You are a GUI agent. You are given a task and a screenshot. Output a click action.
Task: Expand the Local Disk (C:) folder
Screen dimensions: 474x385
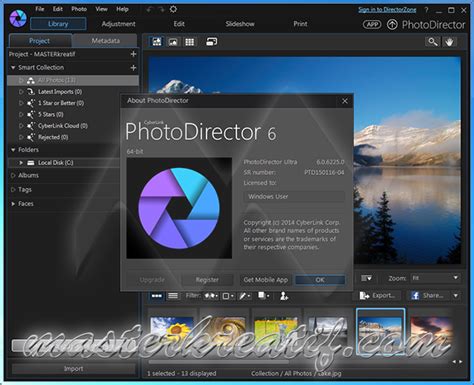21,163
